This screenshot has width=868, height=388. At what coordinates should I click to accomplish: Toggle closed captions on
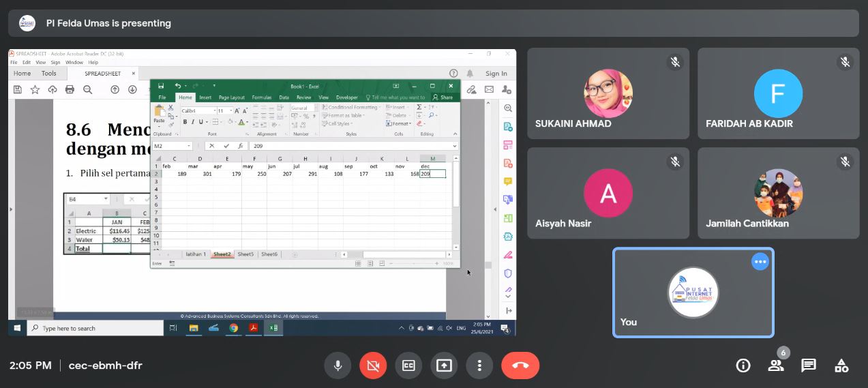[x=408, y=365]
